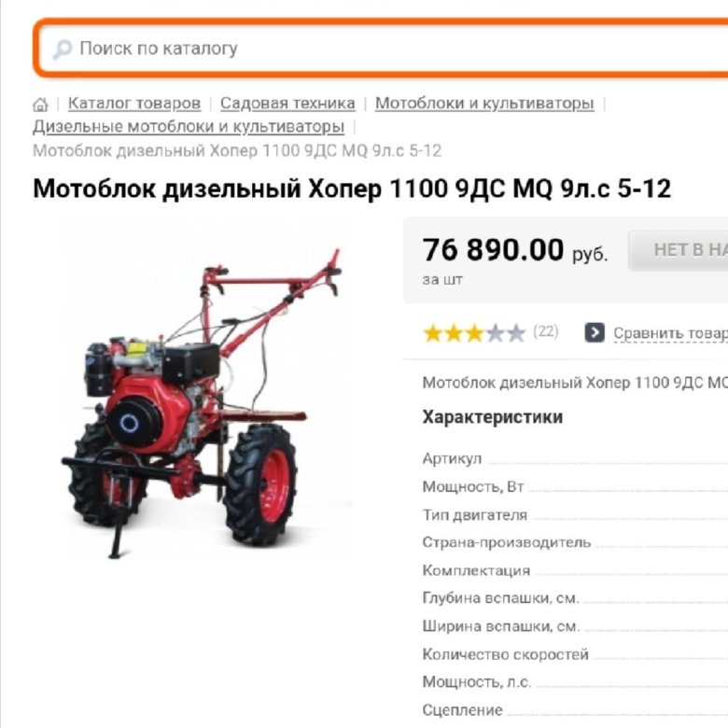Open Дизельные мотоблоки и культиваторы link
The image size is (728, 728).
click(189, 127)
